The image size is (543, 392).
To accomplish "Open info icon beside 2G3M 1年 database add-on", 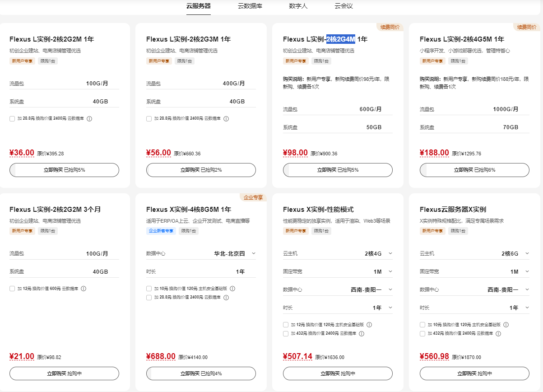I will tap(226, 119).
